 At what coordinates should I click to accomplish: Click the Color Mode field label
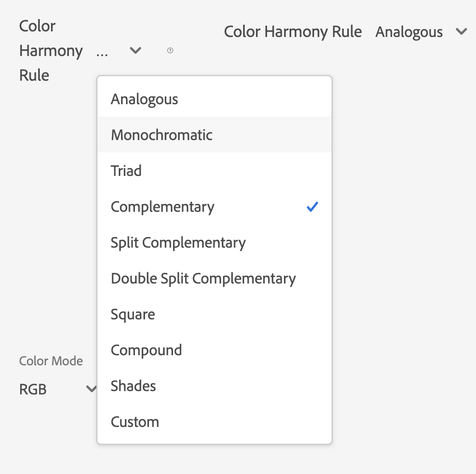(51, 361)
